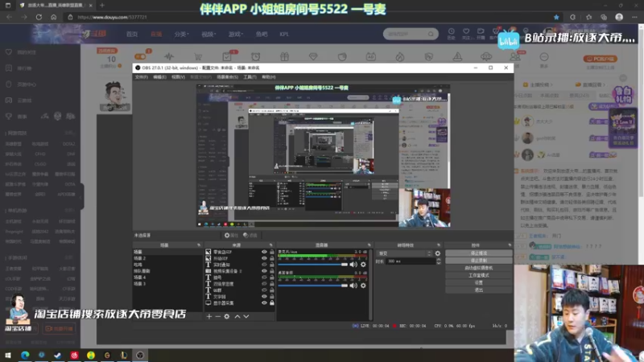This screenshot has height=362, width=644.
Task: Click the Douyu diamond icon
Action: coord(313,56)
